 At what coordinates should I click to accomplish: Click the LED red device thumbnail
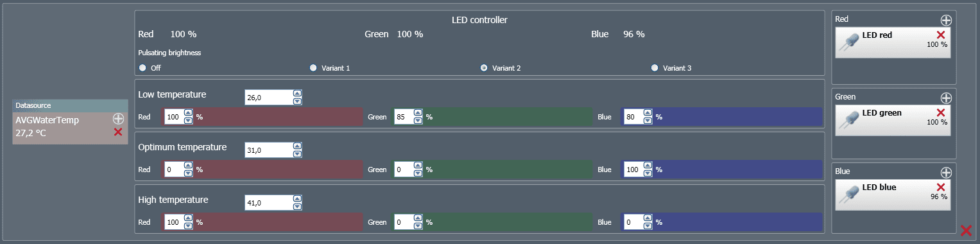850,42
